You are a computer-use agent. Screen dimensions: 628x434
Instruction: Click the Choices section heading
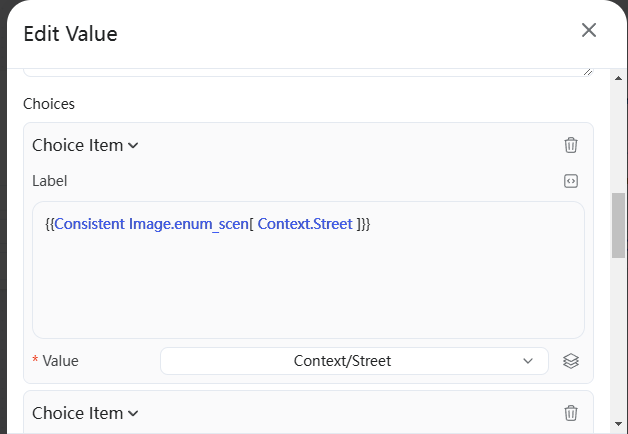[x=49, y=104]
